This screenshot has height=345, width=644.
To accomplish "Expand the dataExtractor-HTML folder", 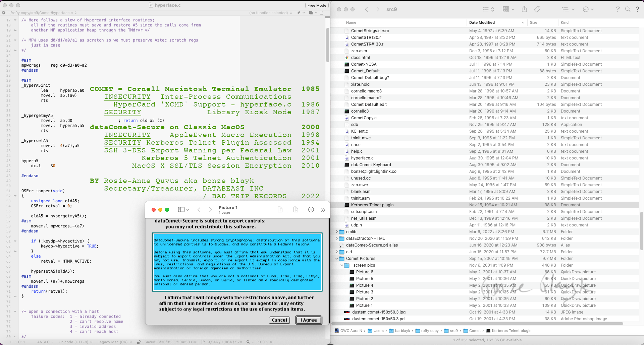I will point(337,238).
